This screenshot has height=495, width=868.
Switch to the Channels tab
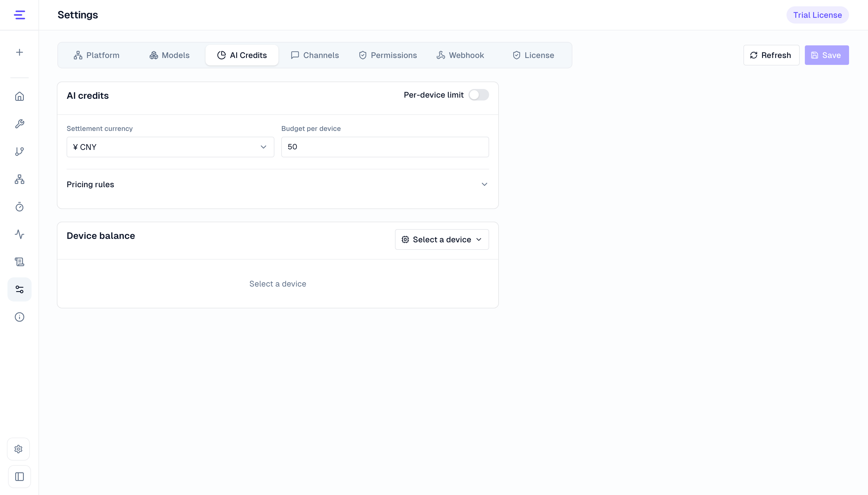pos(315,55)
